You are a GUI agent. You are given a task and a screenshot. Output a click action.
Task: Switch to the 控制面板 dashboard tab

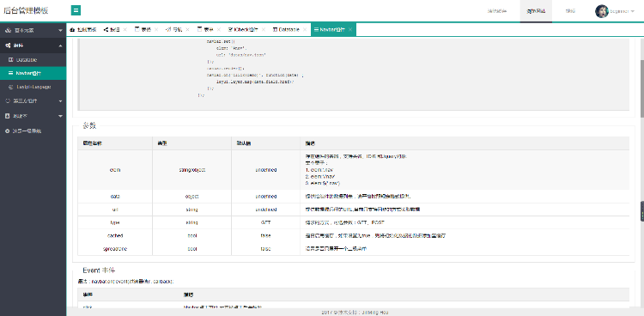click(83, 29)
